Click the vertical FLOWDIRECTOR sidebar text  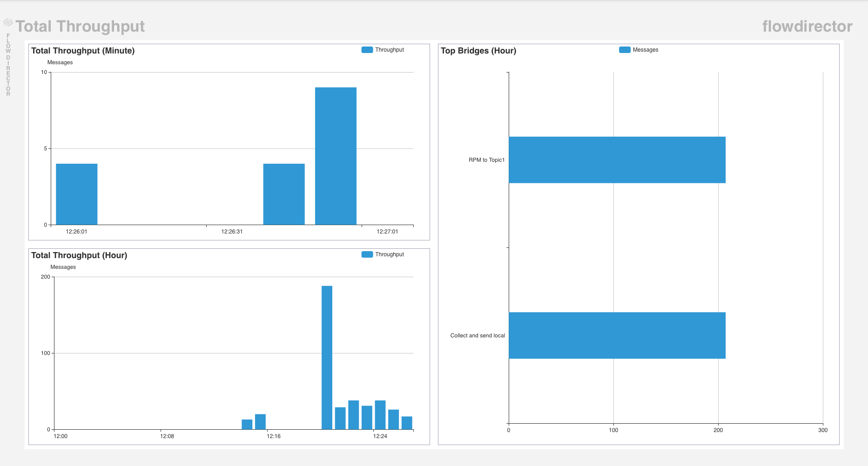point(8,65)
